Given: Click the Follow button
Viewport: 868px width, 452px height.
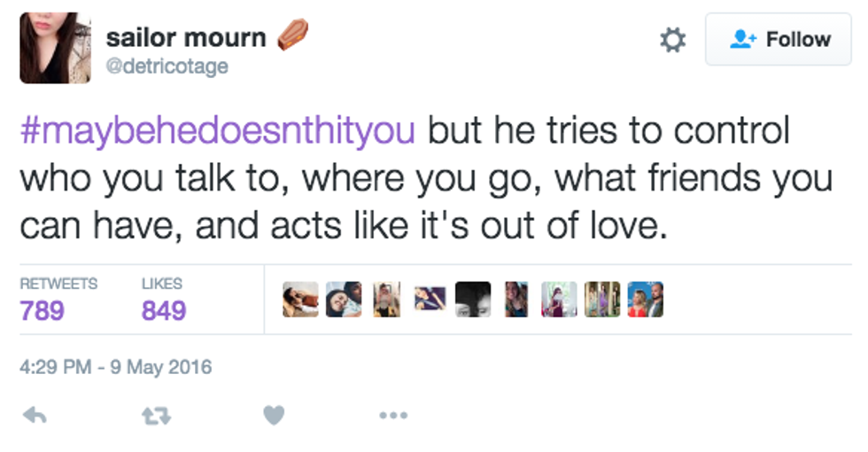Looking at the screenshot, I should 778,40.
